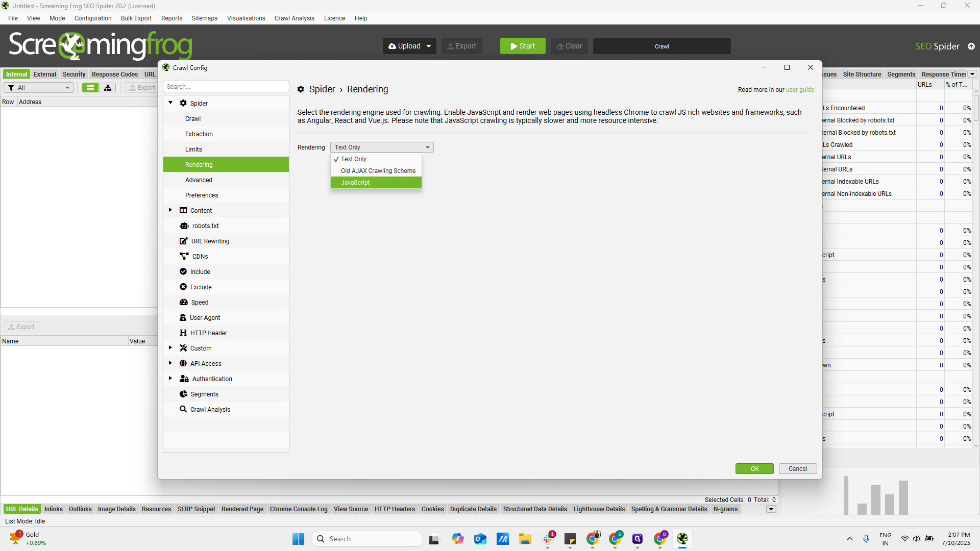
Task: Open the user guide link
Action: 800,90
